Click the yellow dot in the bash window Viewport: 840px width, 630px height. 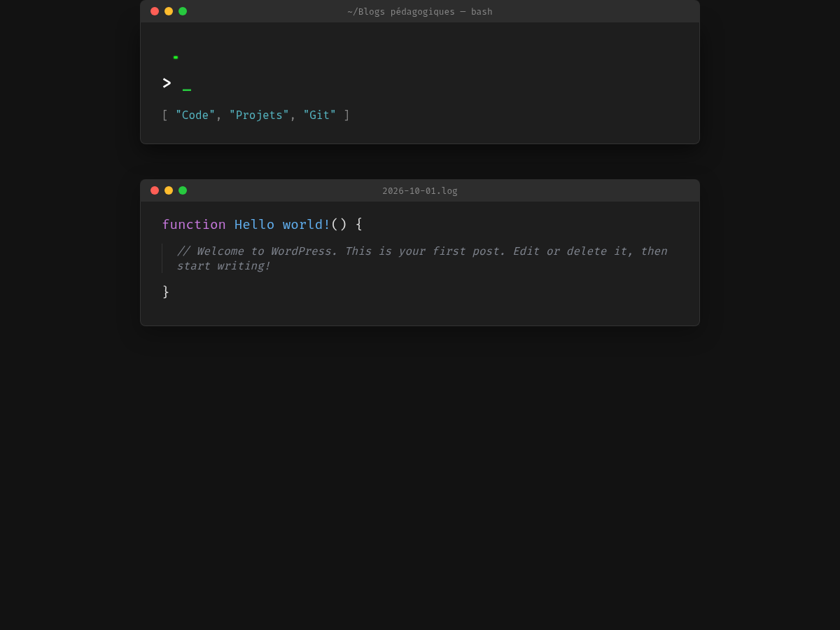pos(169,11)
